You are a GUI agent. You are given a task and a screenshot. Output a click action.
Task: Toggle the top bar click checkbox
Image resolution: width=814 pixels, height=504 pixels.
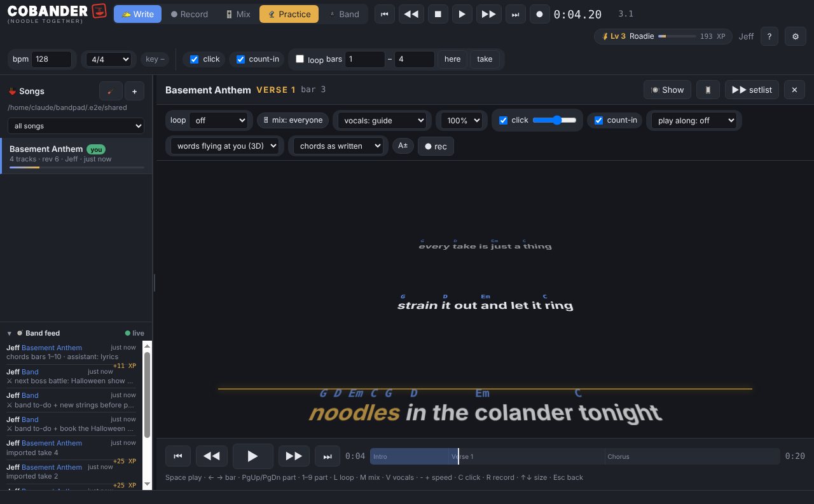[195, 59]
